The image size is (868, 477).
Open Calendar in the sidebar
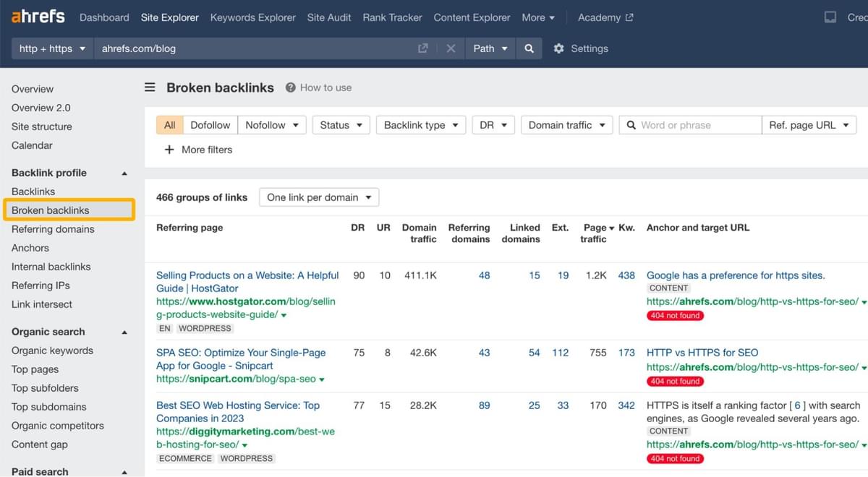tap(32, 145)
